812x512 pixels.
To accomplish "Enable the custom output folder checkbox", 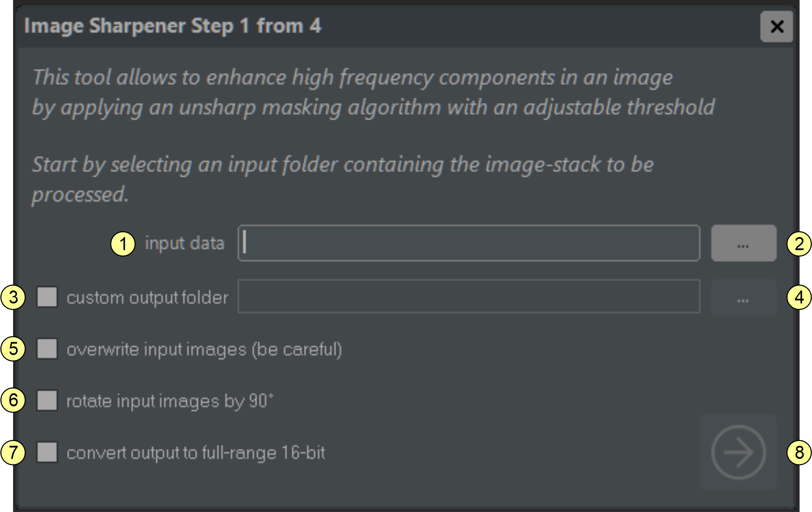I will pyautogui.click(x=47, y=297).
